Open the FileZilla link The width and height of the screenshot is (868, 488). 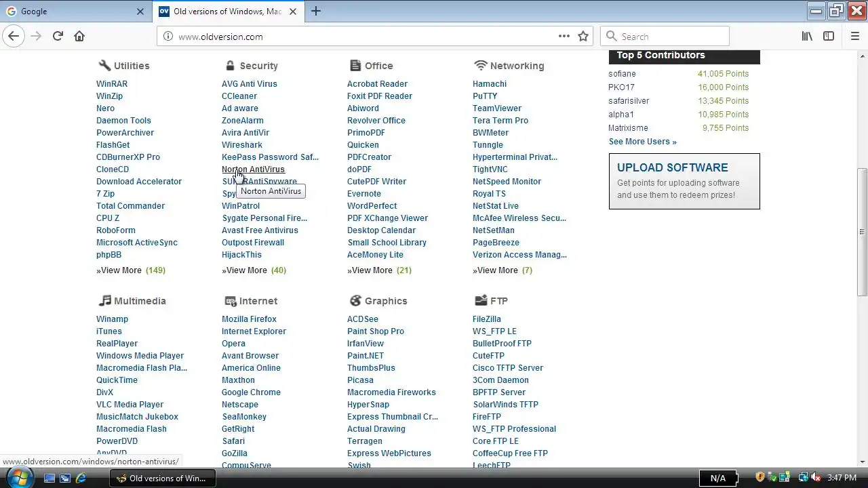pos(487,319)
